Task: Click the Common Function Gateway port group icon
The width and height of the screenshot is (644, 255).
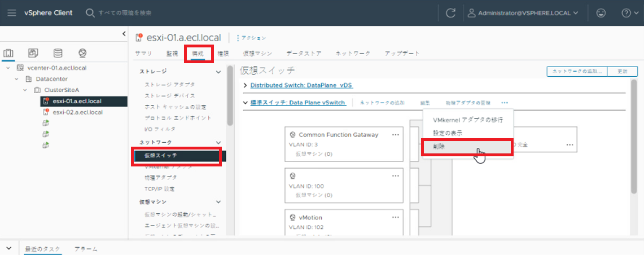Action: (x=293, y=135)
